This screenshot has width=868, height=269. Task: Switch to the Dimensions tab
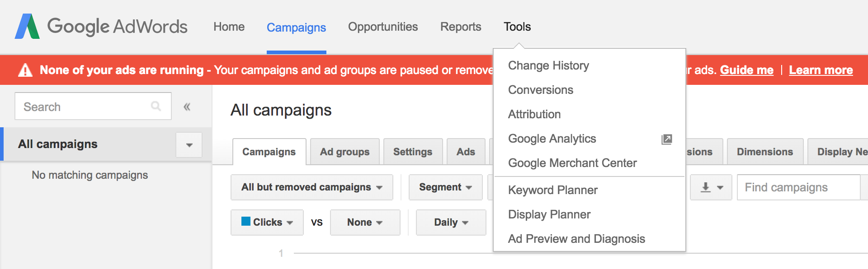[x=765, y=152]
